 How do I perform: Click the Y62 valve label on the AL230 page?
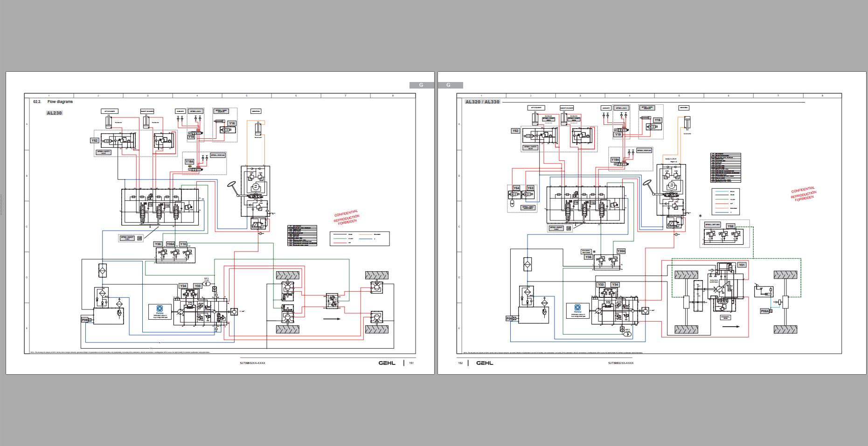click(95, 140)
